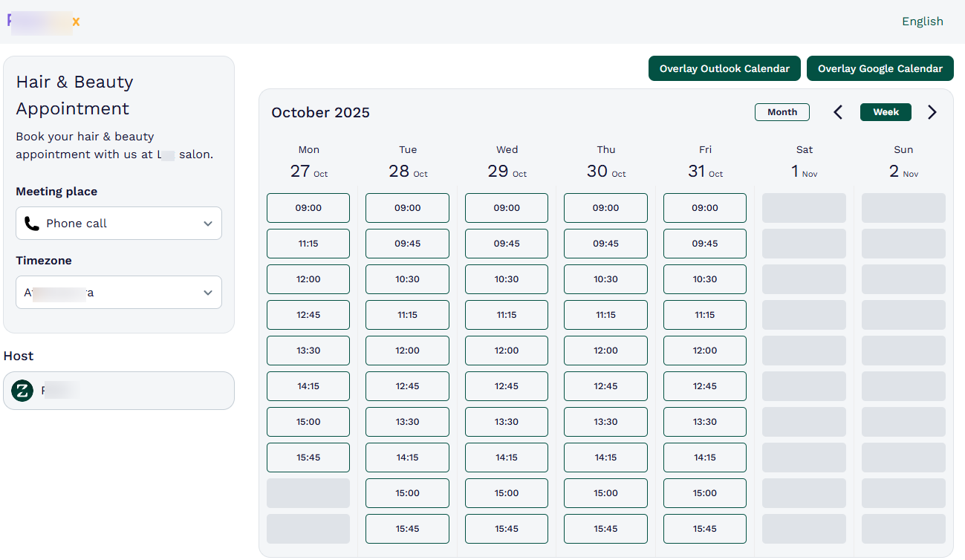965x560 pixels.
Task: Click the navigate back arrow for previous week
Action: pos(837,111)
